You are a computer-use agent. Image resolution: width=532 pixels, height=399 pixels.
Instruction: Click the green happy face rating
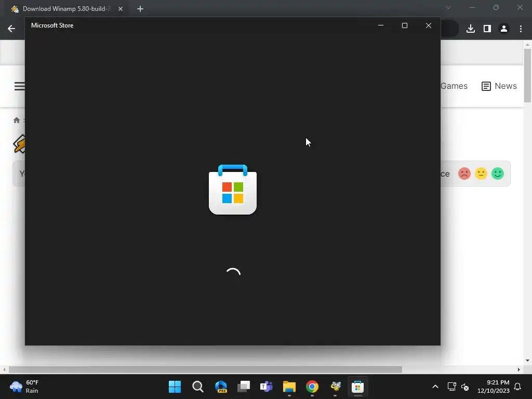[x=497, y=174]
